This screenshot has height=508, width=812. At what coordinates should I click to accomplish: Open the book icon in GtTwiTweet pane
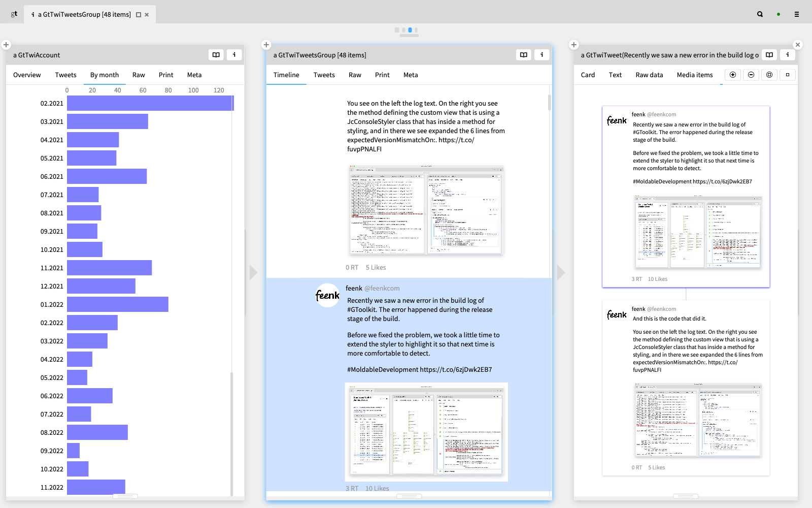769,55
